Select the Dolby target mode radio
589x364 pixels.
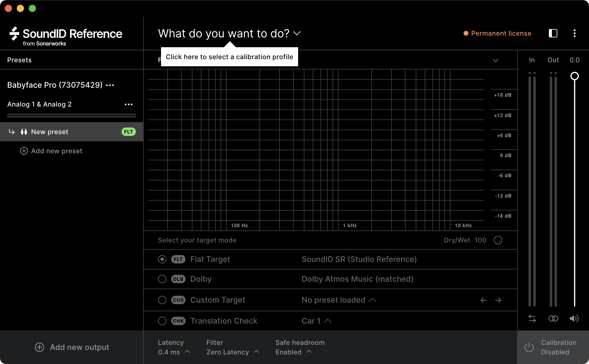162,279
